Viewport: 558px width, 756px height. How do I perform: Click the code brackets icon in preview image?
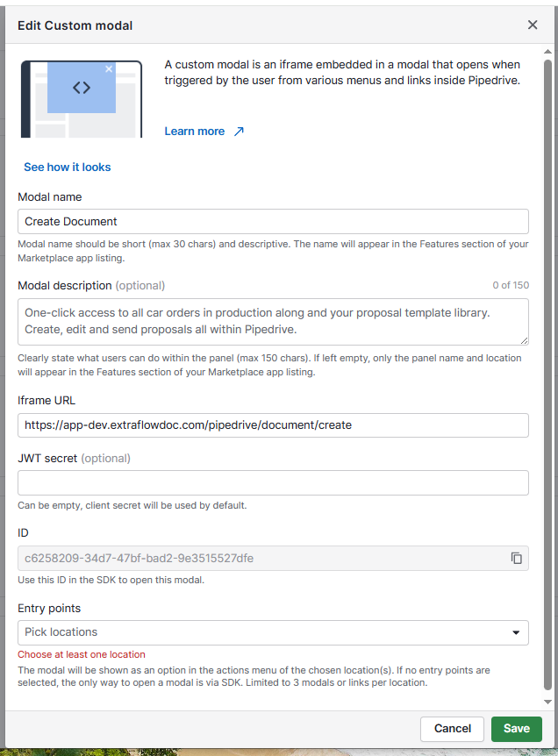[x=80, y=86]
